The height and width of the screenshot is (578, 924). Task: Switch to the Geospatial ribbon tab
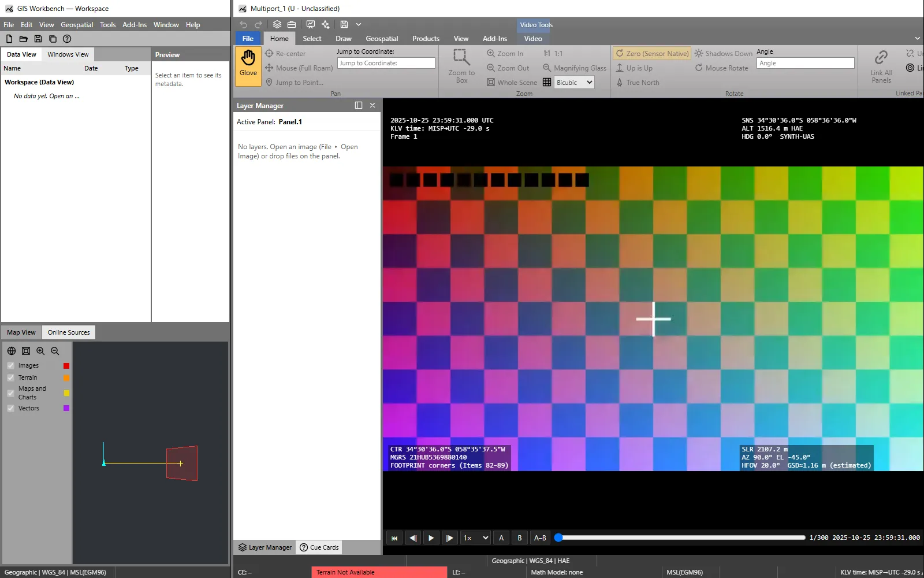tap(382, 39)
